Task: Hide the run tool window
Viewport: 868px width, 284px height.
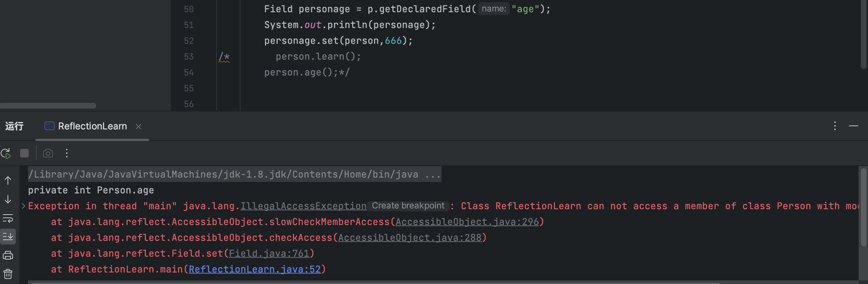Action: [854, 126]
